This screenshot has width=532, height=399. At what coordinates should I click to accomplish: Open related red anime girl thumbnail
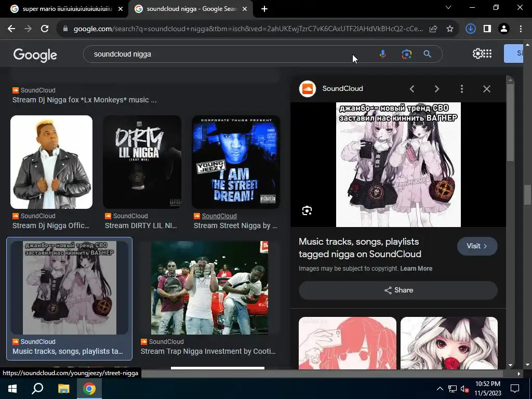348,343
